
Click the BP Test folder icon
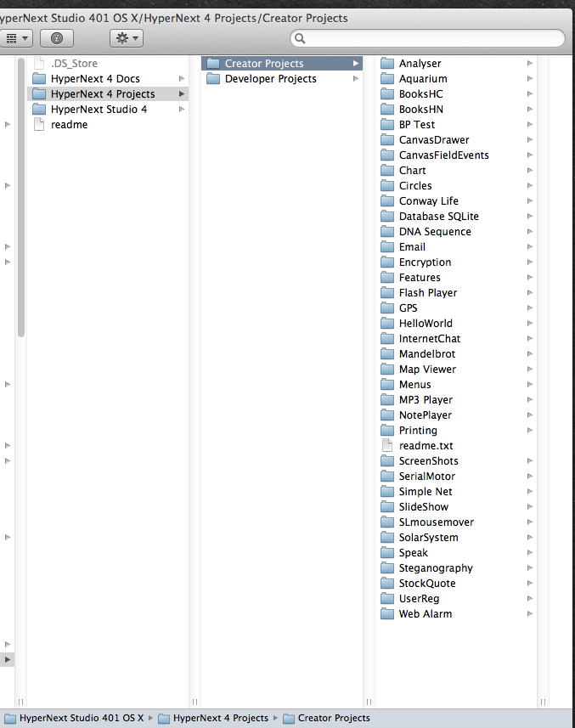click(387, 124)
